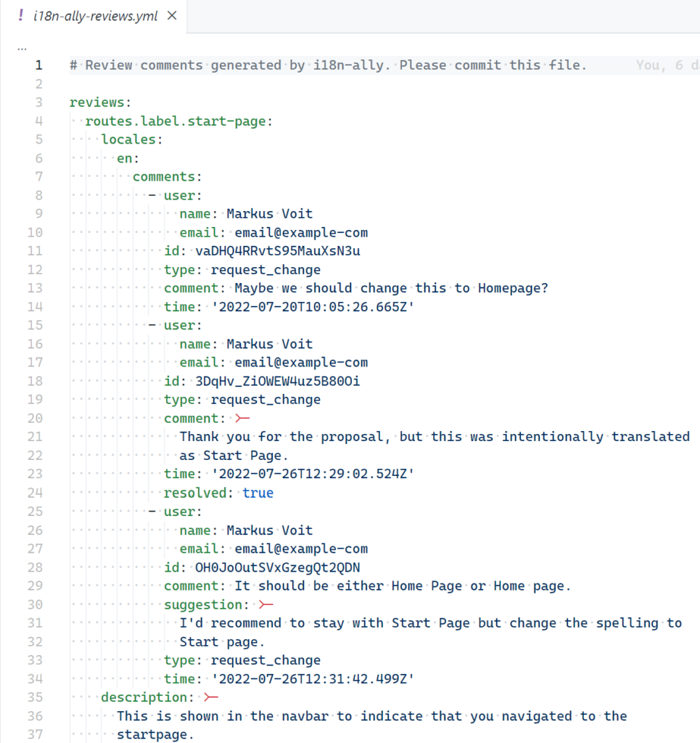Click the 'locales:' key
The image size is (700, 743).
coord(132,139)
